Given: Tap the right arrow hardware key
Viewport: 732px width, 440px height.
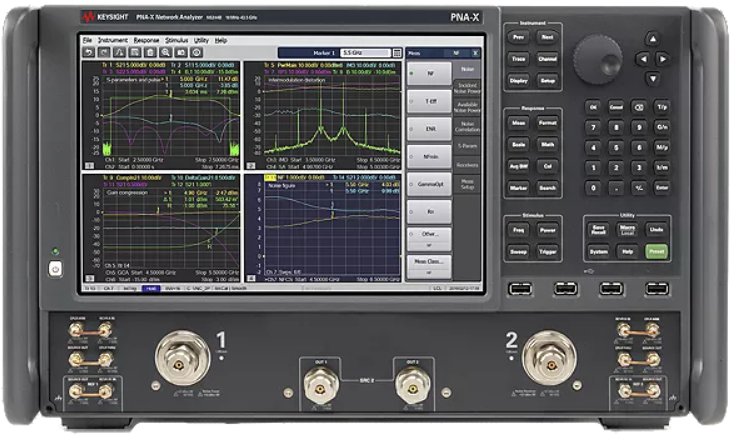Looking at the screenshot, I should [662, 59].
